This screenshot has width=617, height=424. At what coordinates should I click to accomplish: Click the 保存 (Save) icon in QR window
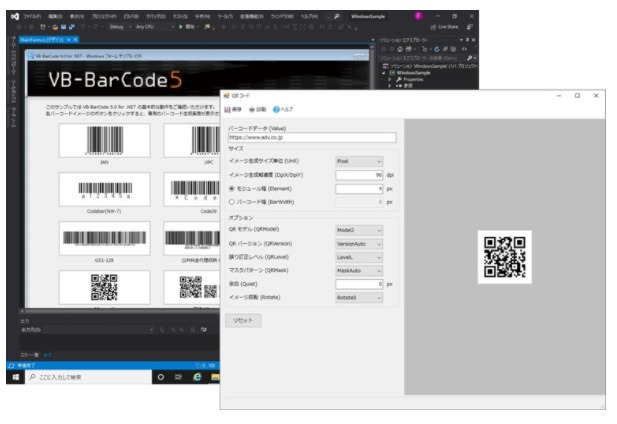tap(227, 110)
